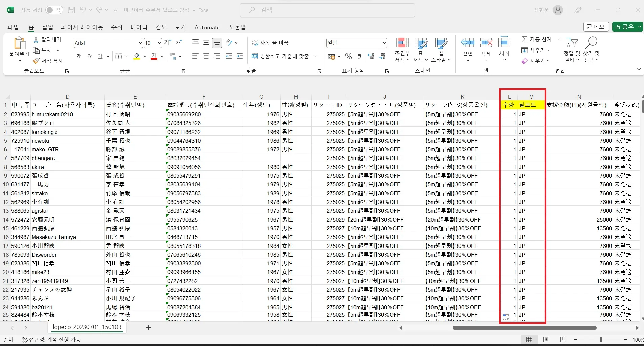Select the lopeco_20230701_150103 sheet tab
644x346 pixels.
click(87, 327)
